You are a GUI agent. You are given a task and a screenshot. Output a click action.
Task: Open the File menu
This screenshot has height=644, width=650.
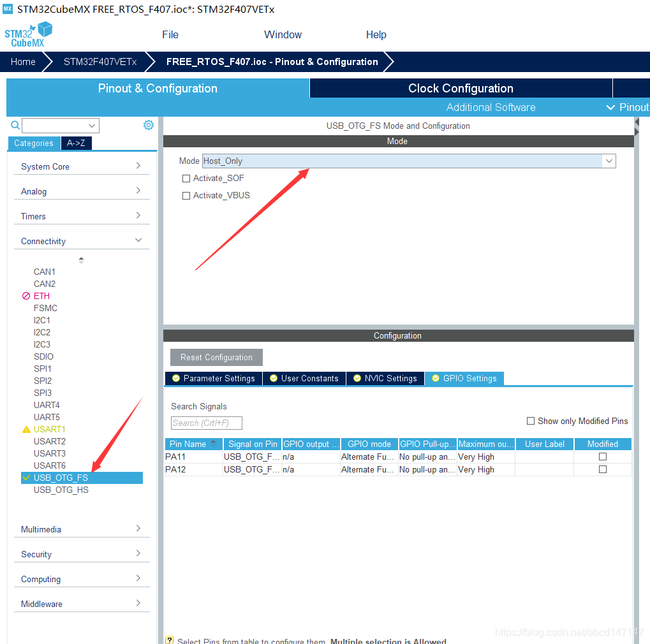point(170,34)
